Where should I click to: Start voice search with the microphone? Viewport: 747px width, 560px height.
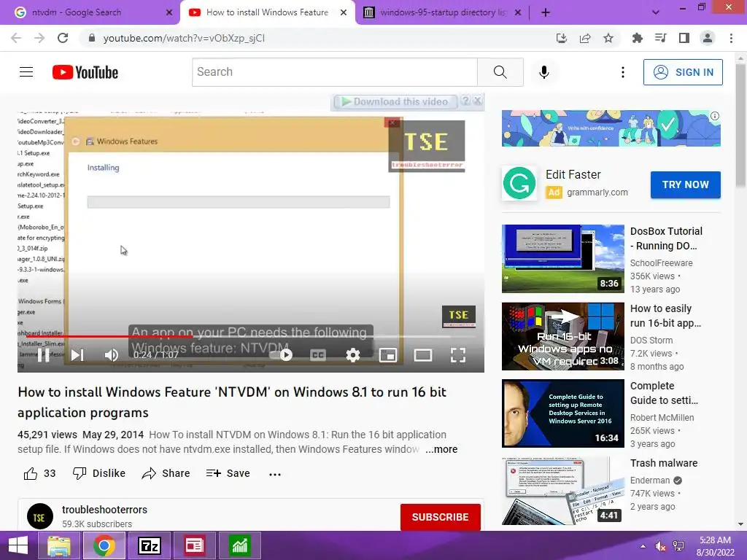pyautogui.click(x=544, y=72)
